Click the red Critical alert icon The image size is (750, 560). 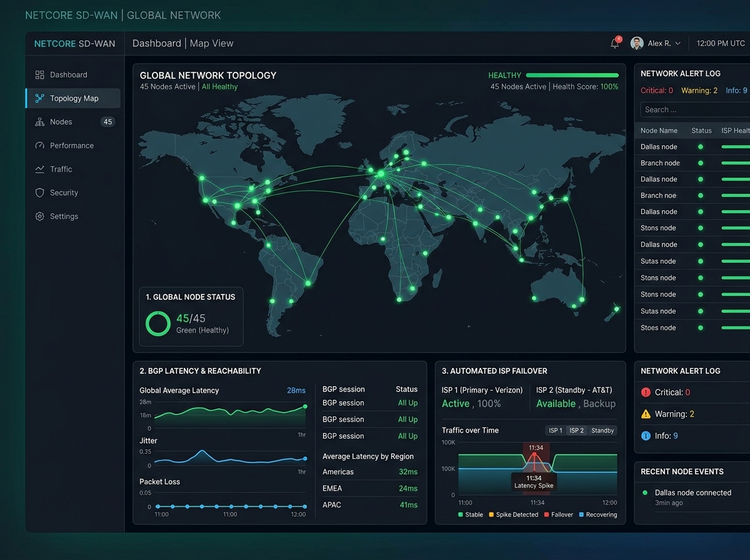click(x=646, y=392)
